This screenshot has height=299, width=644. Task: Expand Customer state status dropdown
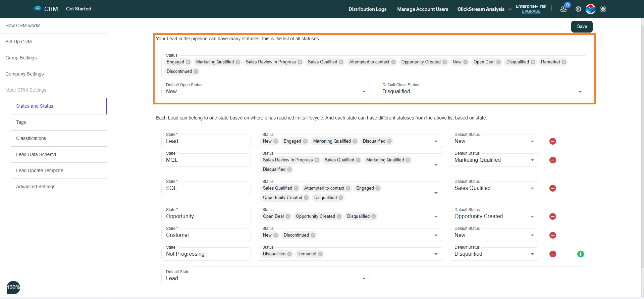tap(436, 235)
